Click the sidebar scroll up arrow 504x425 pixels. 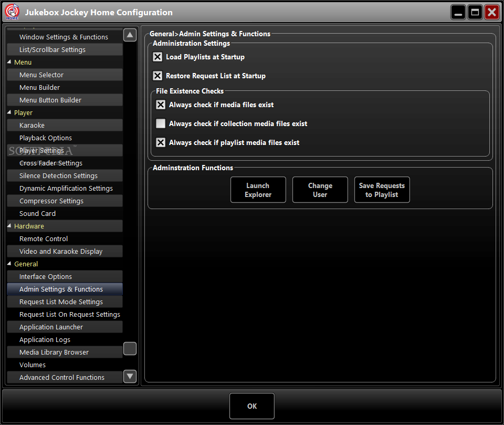point(130,35)
